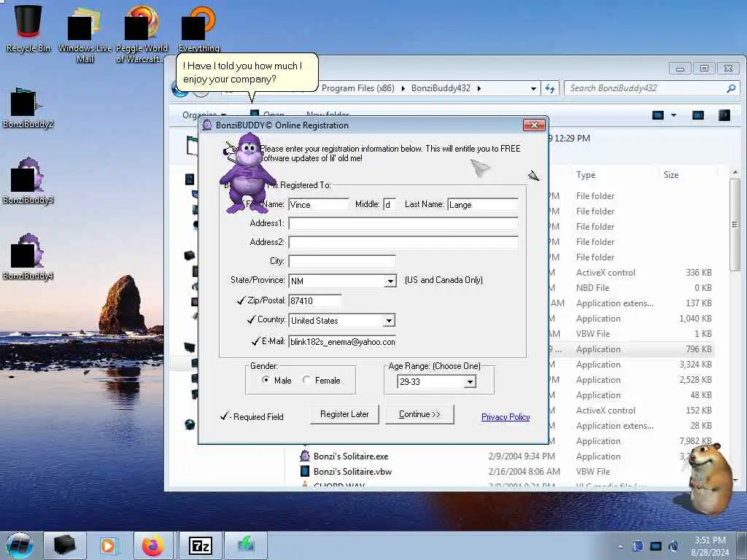
Task: Click the Last Name field containing Lange
Action: 483,204
